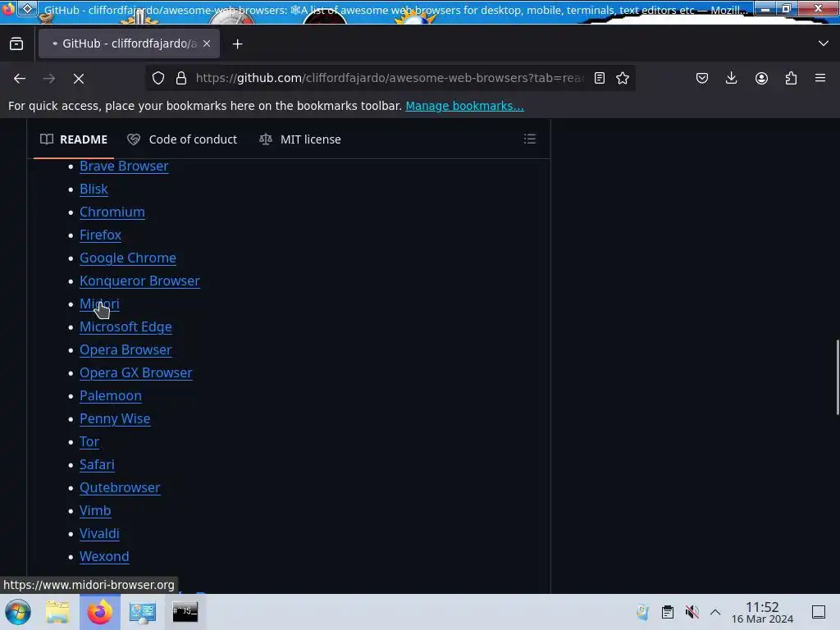The image size is (840, 630).
Task: Open Qutebrowser link
Action: 120,488
